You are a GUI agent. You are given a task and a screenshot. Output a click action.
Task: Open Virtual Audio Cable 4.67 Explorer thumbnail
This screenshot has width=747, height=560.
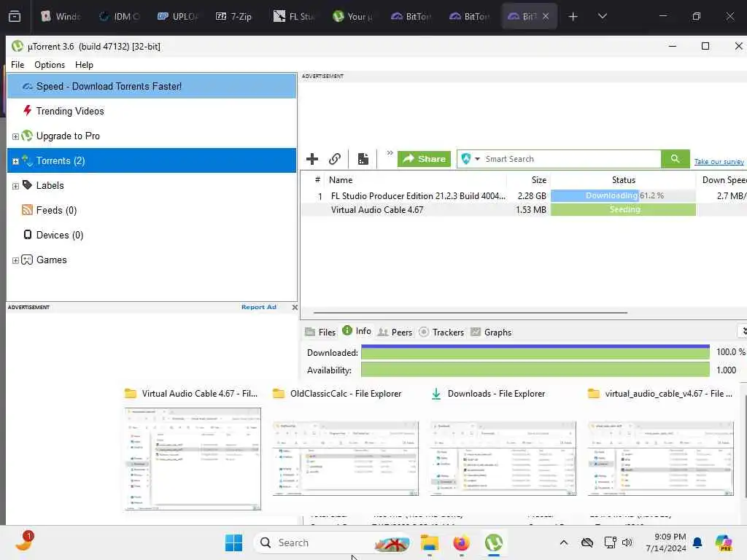pos(193,459)
